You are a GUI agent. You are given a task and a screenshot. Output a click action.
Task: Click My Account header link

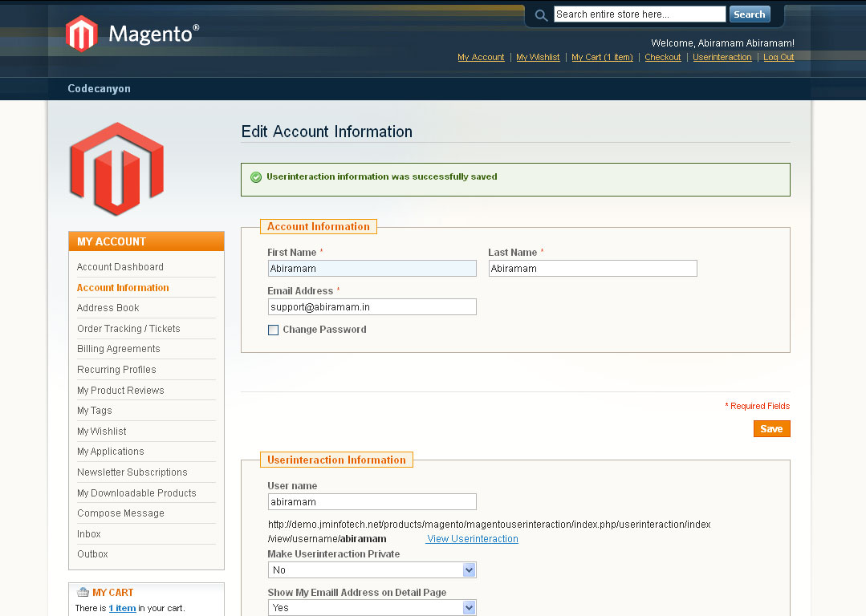[481, 58]
